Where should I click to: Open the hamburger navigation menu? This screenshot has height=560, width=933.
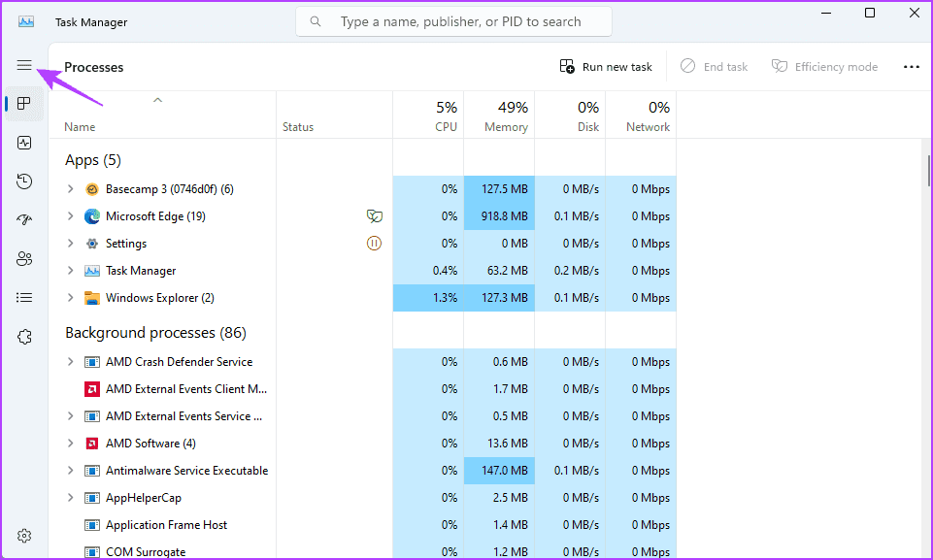[24, 65]
